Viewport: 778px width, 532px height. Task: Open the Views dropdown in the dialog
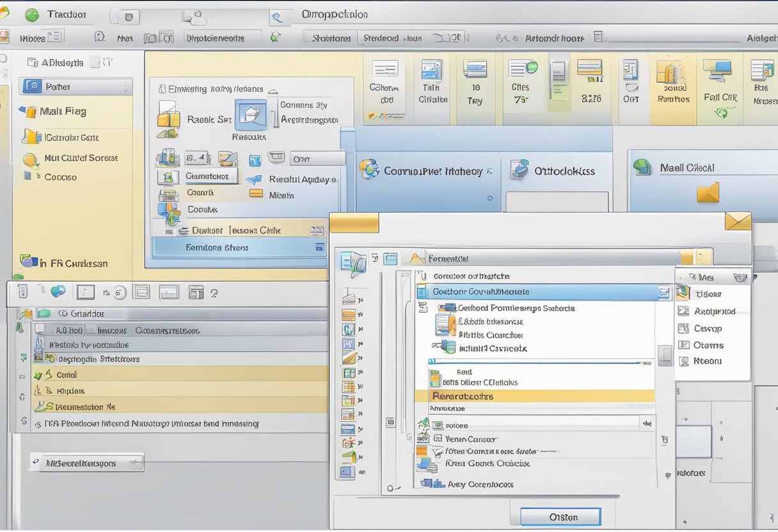point(740,278)
